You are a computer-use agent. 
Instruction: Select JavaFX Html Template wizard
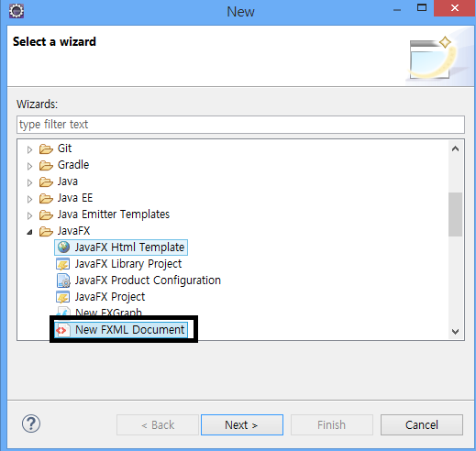click(x=121, y=247)
